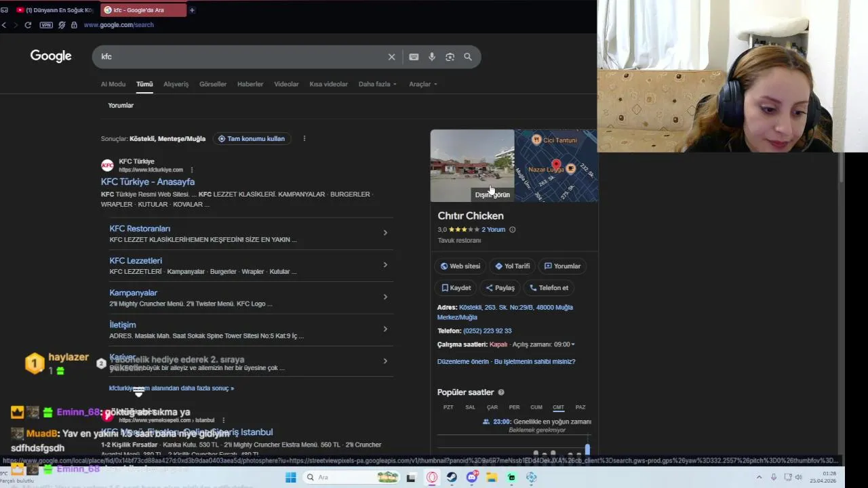Select PZT day in popular times

tap(448, 407)
